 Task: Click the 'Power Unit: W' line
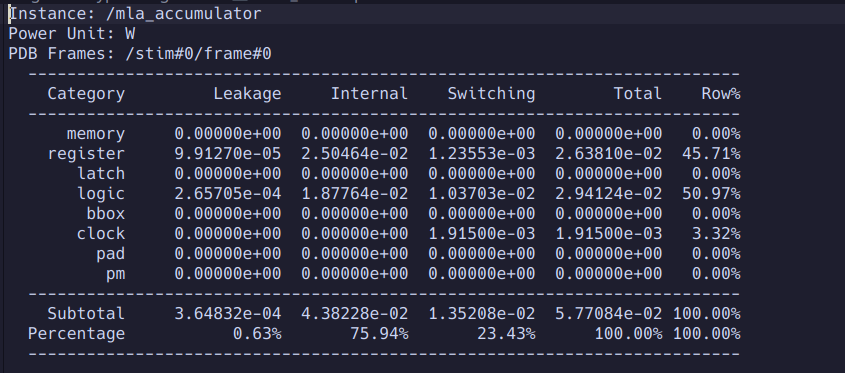[x=72, y=34]
